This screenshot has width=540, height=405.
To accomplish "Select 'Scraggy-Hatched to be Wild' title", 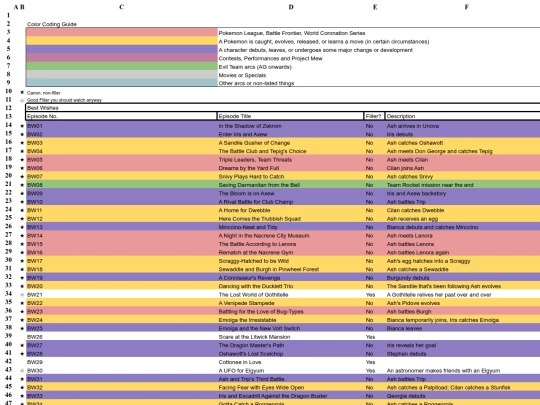I will coord(253,261).
